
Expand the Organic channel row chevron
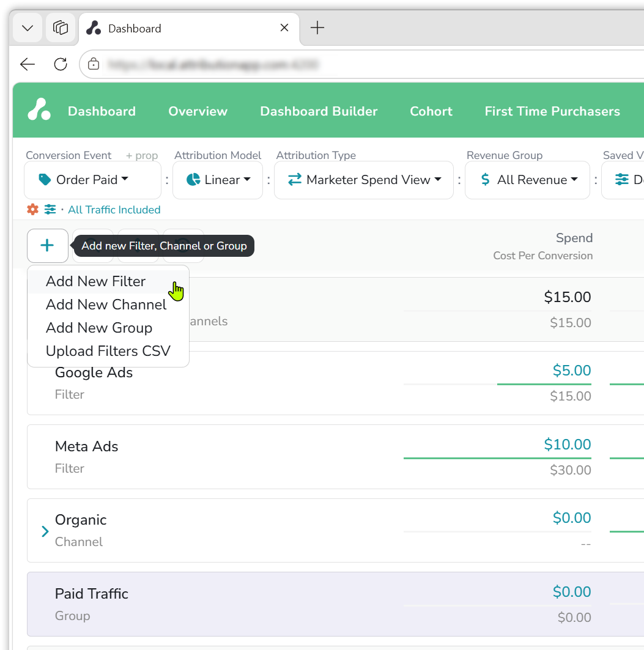coord(45,531)
